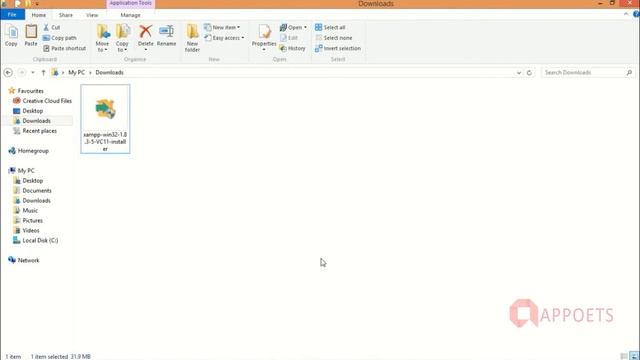This screenshot has height=360, width=640.
Task: Click My PC in the address bar
Action: tap(76, 73)
